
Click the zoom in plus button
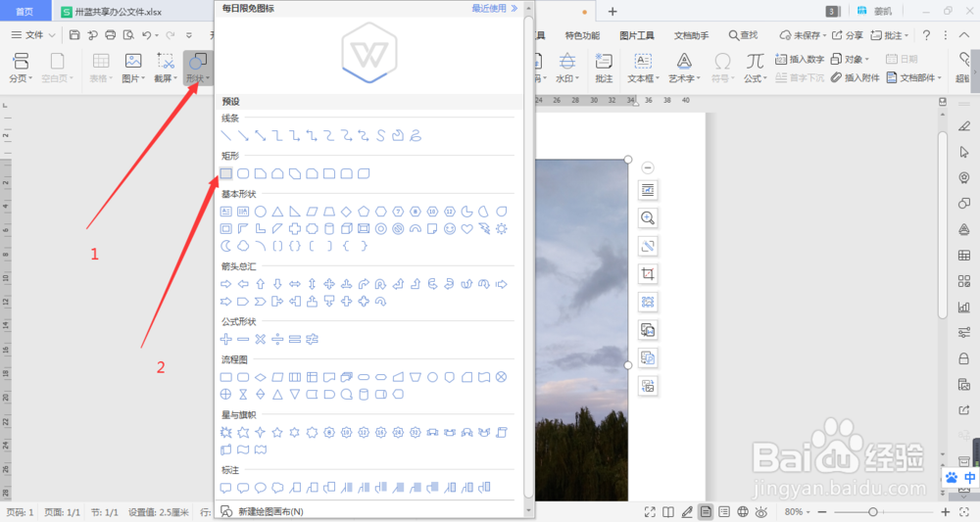[946, 512]
